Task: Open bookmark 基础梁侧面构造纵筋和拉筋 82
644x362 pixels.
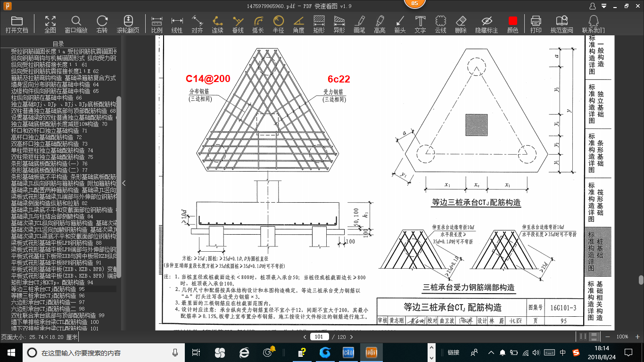Action: (49, 203)
